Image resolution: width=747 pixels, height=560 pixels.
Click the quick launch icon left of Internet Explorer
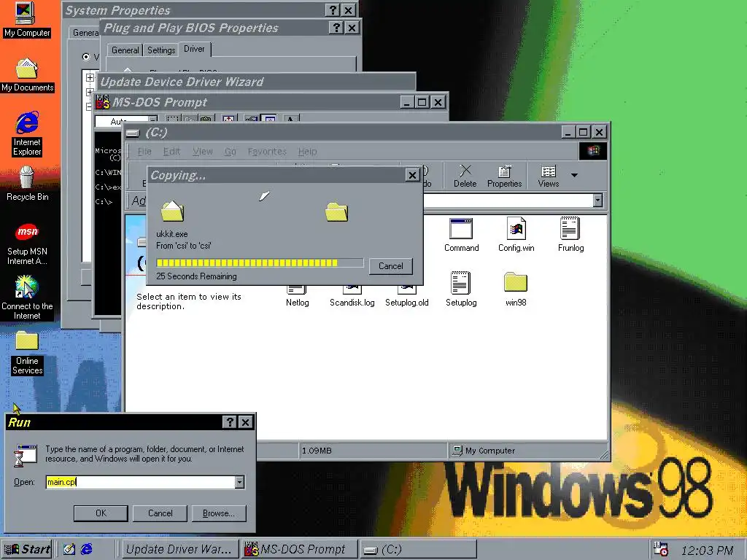click(x=69, y=549)
